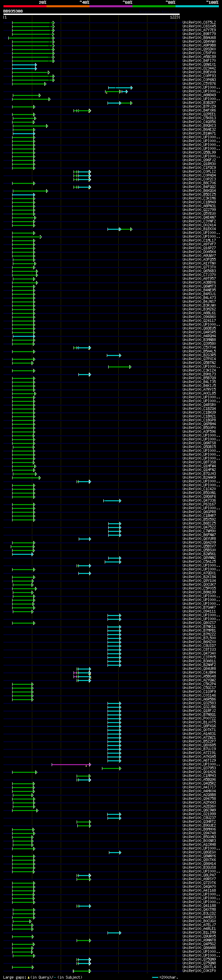Select the label UniRef100_B3B2R7

pyautogui.click(x=199, y=103)
